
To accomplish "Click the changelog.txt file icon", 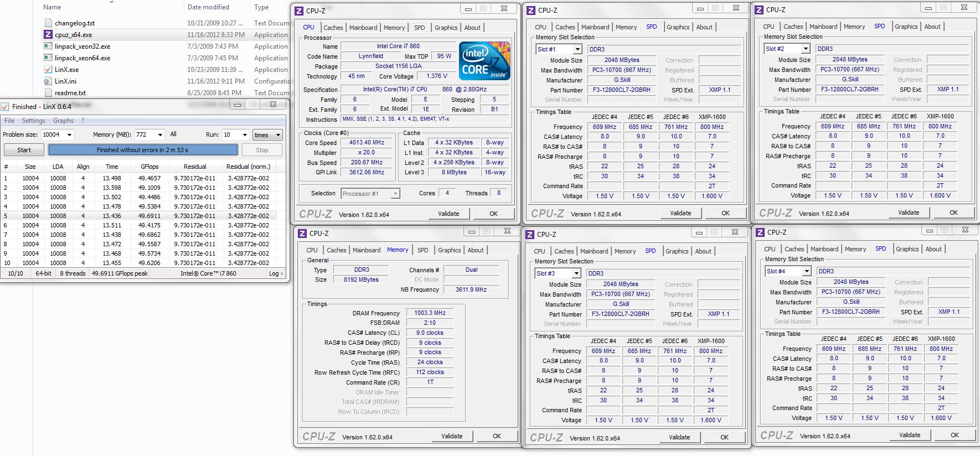I will 48,23.
